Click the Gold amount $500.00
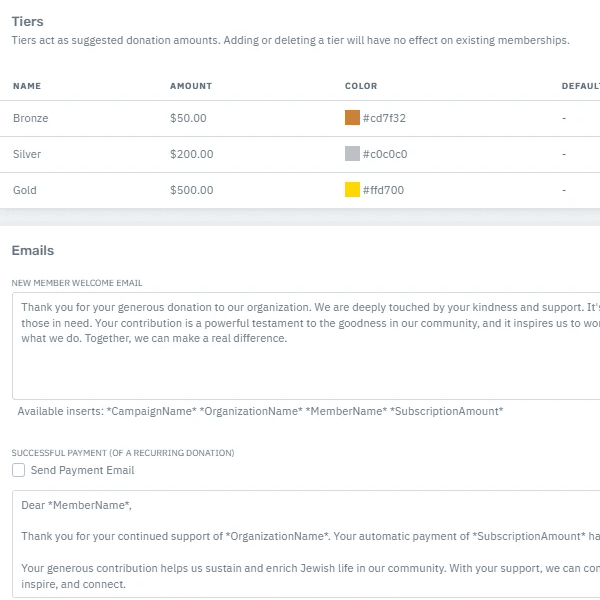Screen dimensions: 600x600 pyautogui.click(x=191, y=190)
